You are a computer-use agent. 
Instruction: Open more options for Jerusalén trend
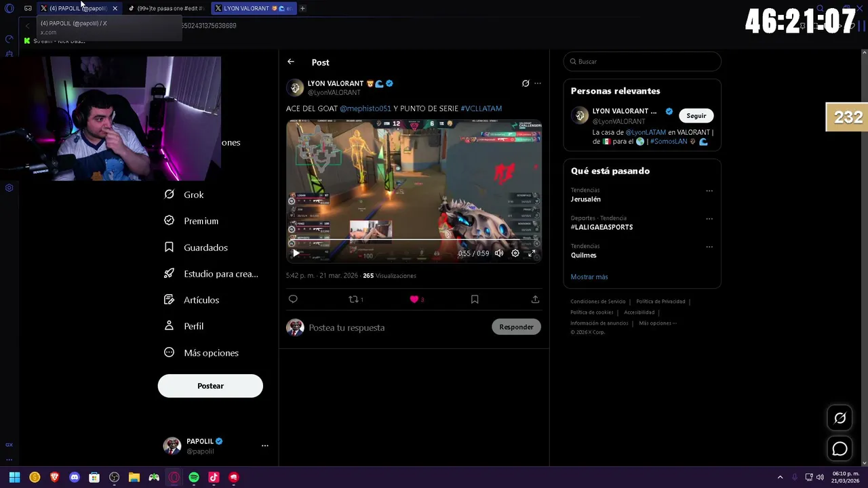[x=709, y=191]
